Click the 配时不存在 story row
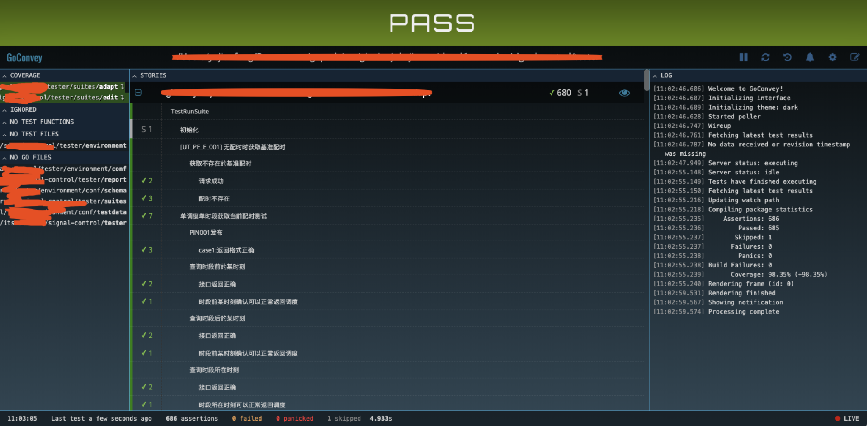The width and height of the screenshot is (868, 426). pyautogui.click(x=388, y=199)
